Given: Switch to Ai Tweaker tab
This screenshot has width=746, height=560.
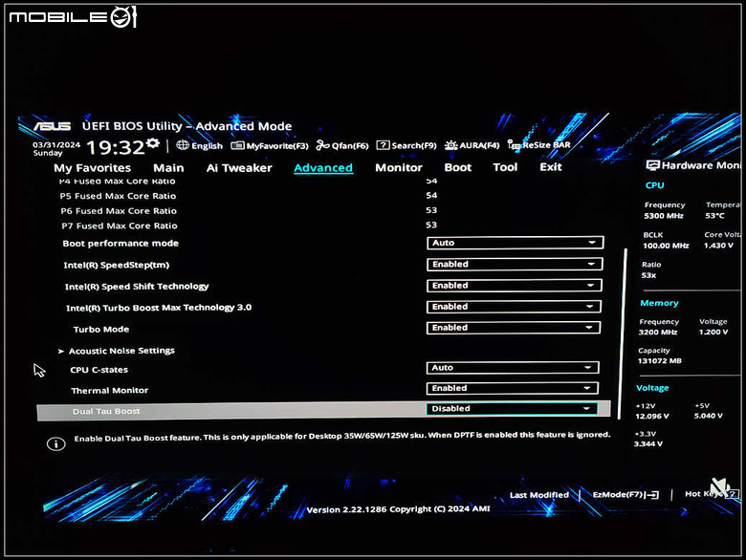Looking at the screenshot, I should click(239, 168).
